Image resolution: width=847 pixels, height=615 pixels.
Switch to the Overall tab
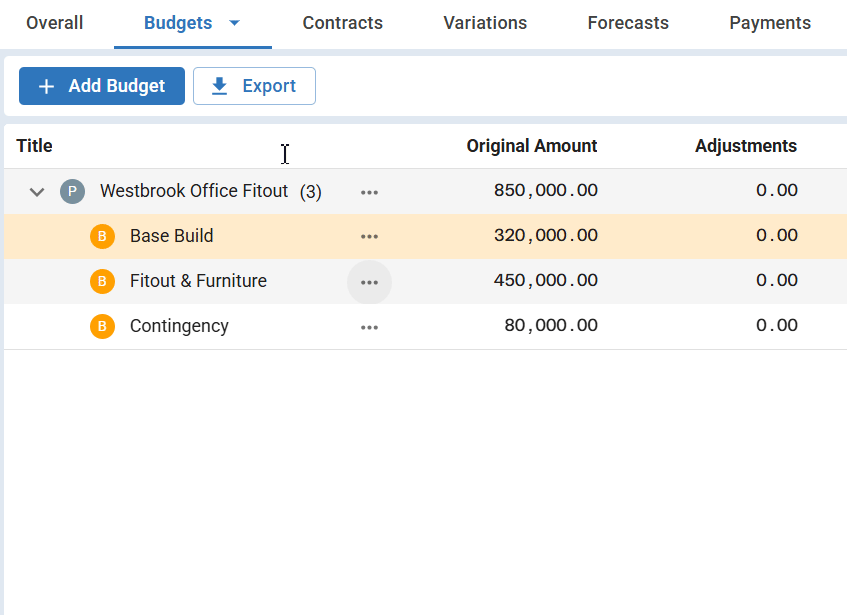(55, 23)
